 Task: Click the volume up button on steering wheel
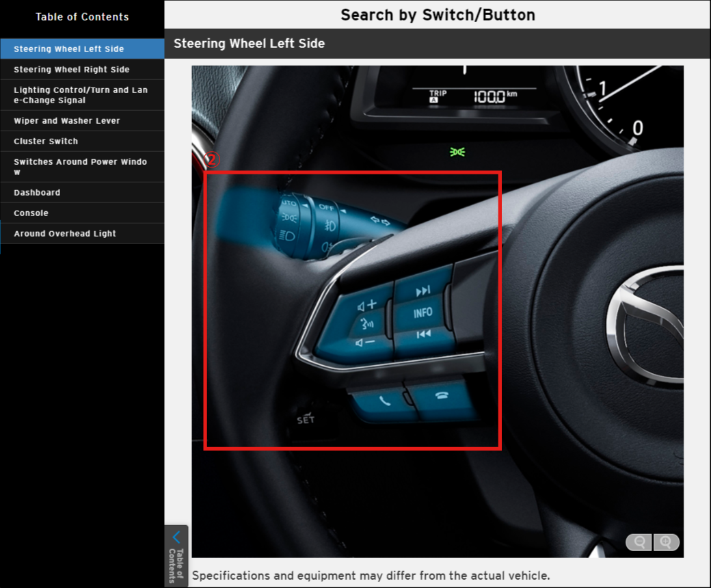click(x=367, y=304)
